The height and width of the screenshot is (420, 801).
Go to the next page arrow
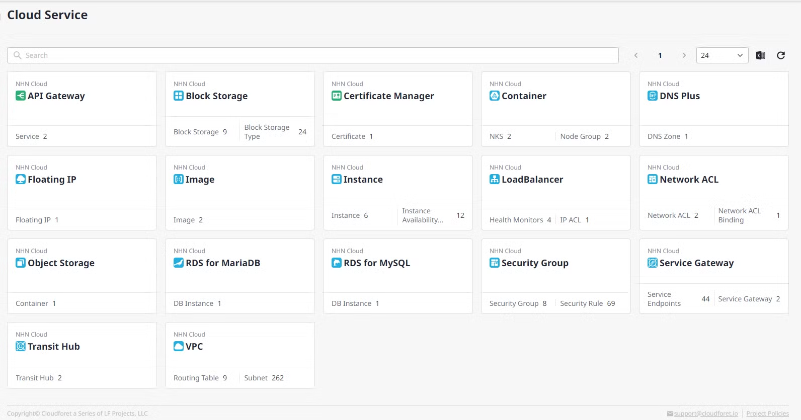tap(684, 55)
